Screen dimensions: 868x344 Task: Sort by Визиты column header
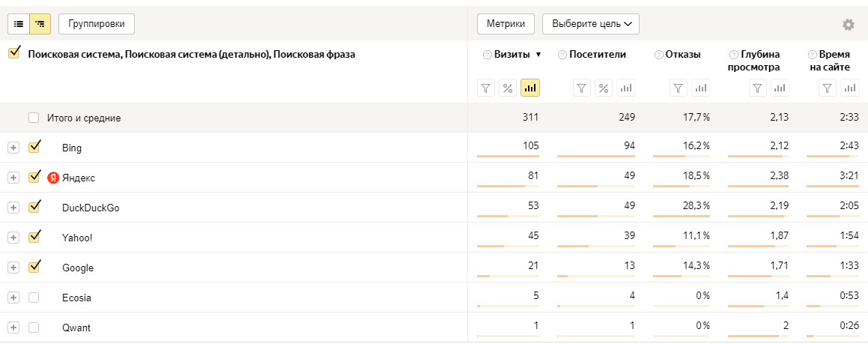tap(512, 54)
